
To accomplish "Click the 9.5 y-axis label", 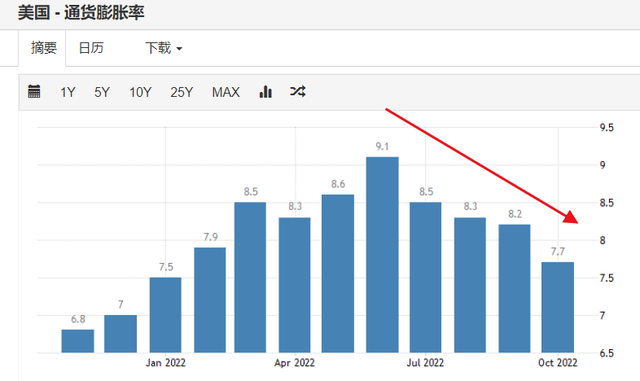I will [x=607, y=127].
